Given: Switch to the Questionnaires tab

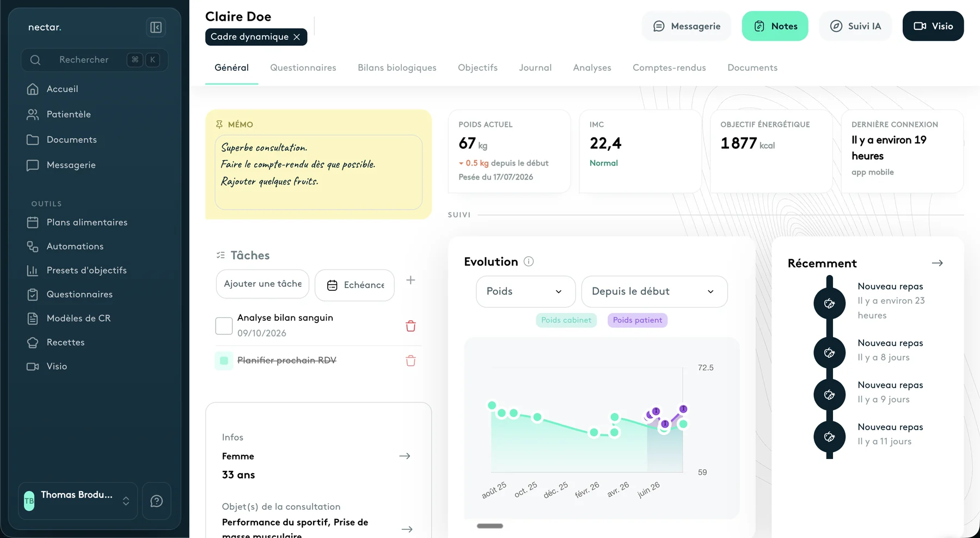Looking at the screenshot, I should (303, 68).
